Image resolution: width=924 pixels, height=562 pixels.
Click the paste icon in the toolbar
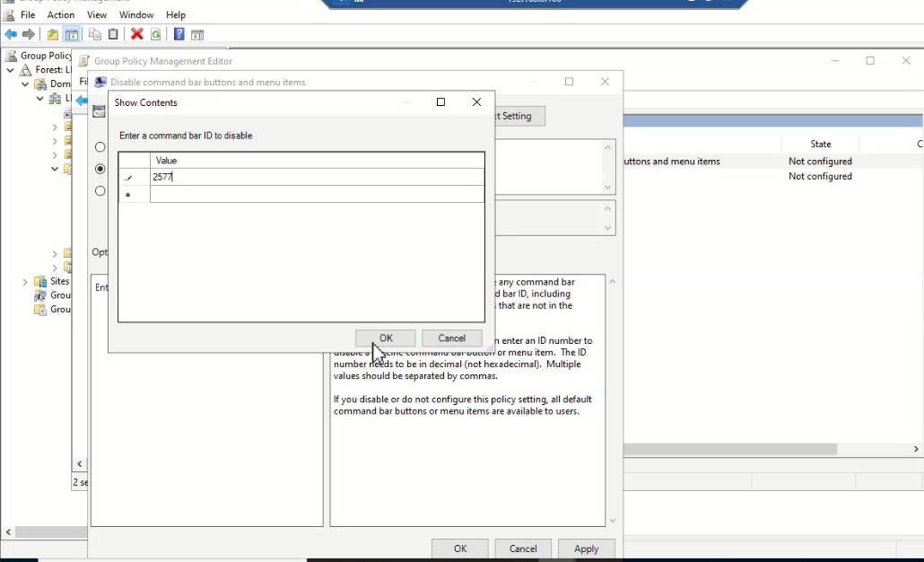coord(112,34)
